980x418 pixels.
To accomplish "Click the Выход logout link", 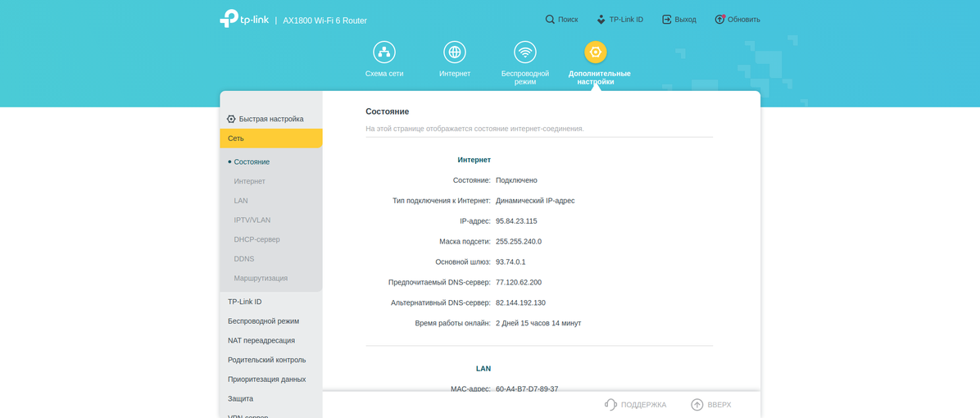I will 686,20.
